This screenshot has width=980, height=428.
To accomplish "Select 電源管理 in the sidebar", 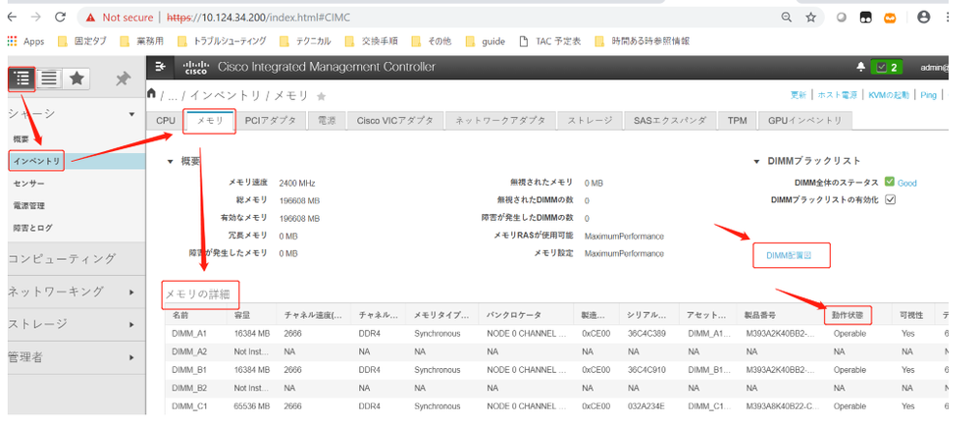I will point(28,206).
